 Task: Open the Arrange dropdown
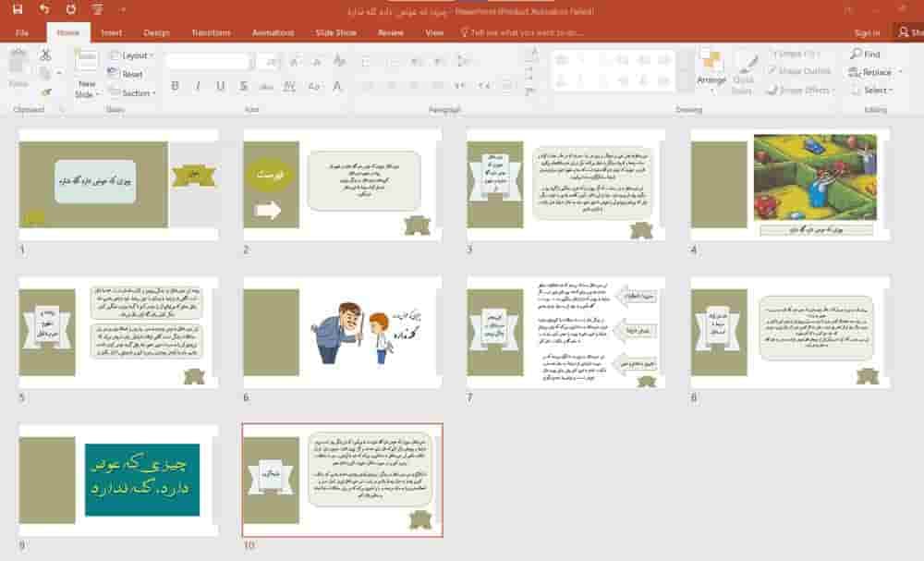coord(711,72)
